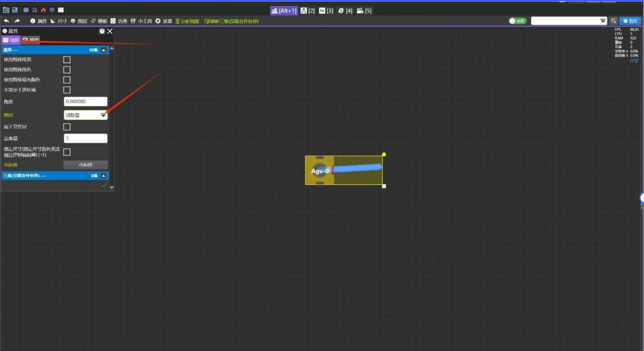644x351 pixels.
Task: Open the top-right search combo box arrow
Action: [603, 21]
